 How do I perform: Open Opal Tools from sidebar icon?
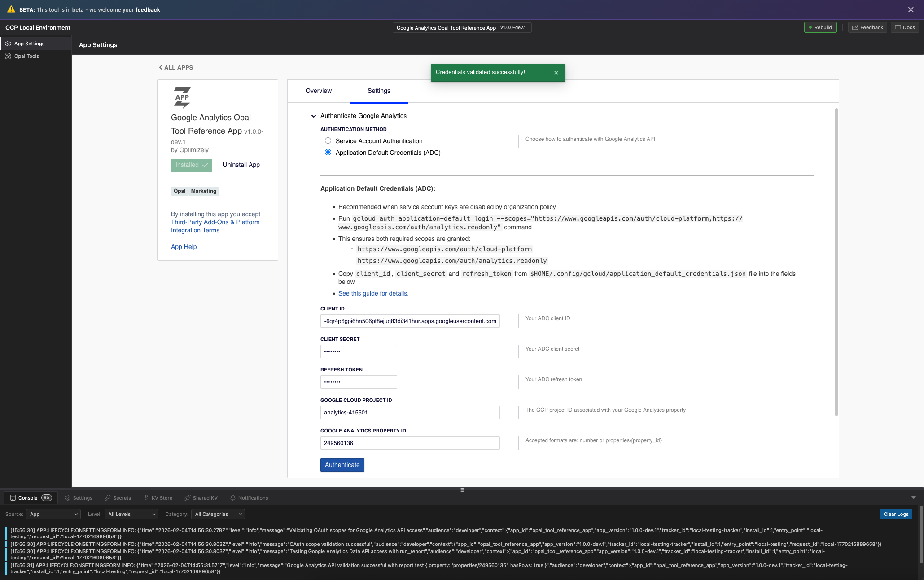pos(8,56)
